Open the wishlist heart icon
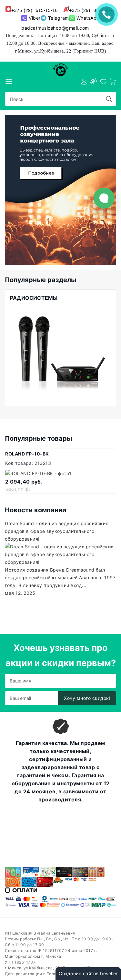 coord(103,82)
